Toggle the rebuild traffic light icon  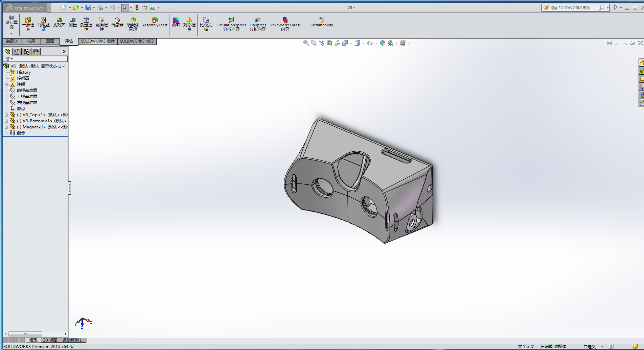coord(137,7)
